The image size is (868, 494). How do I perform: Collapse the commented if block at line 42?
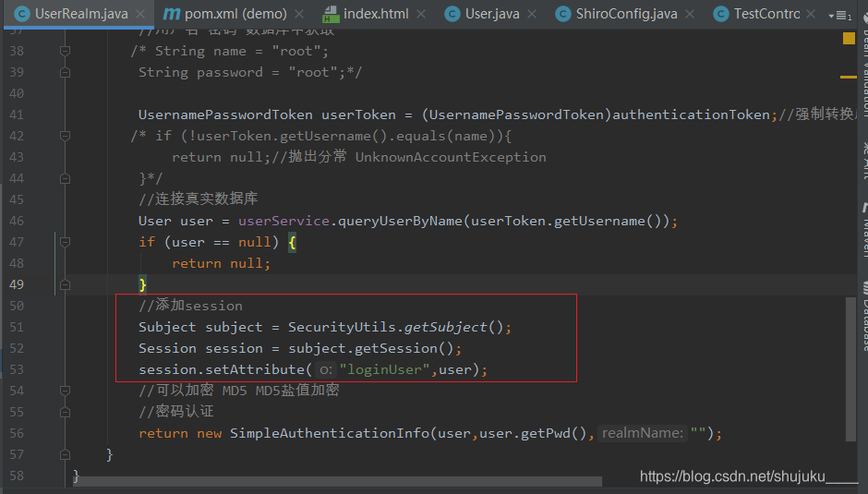tap(65, 136)
